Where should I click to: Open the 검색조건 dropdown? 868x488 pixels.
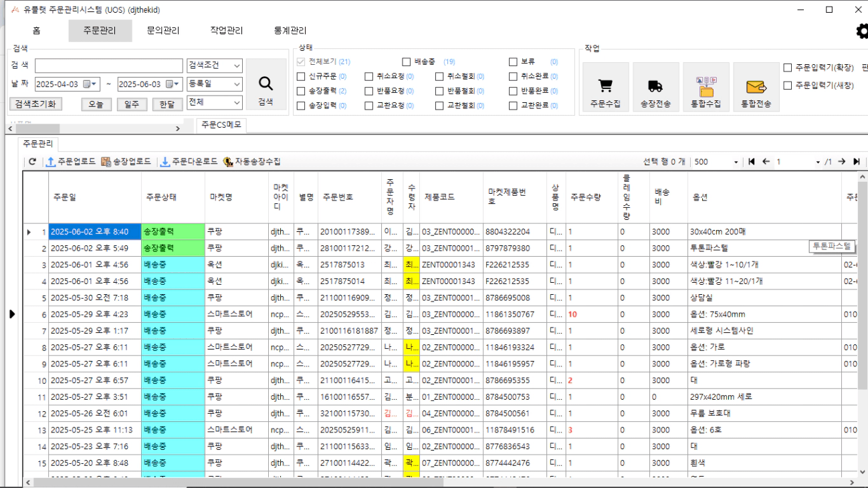(x=214, y=66)
